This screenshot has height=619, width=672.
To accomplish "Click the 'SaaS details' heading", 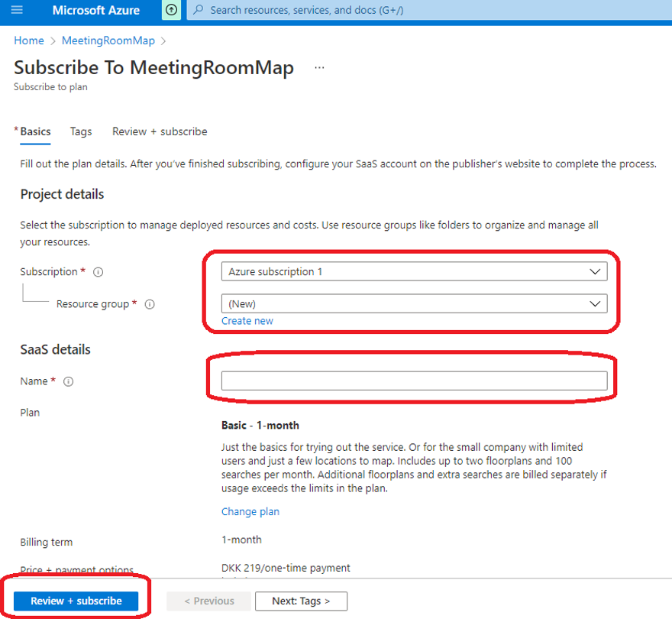I will click(55, 349).
